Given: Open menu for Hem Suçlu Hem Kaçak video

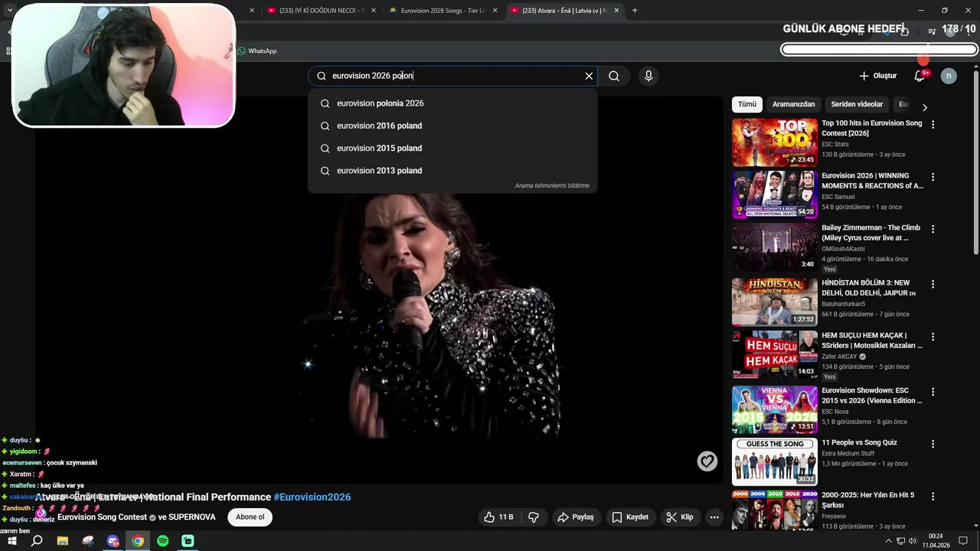Looking at the screenshot, I should click(x=933, y=337).
